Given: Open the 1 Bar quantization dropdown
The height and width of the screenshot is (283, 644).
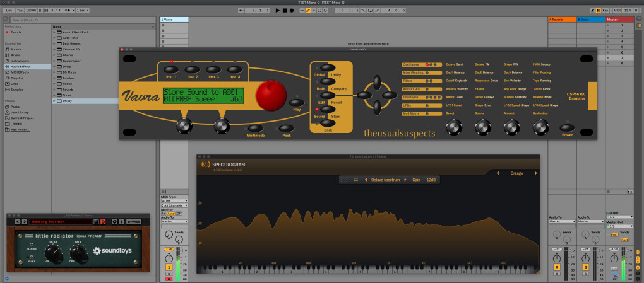Looking at the screenshot, I should tap(83, 10).
